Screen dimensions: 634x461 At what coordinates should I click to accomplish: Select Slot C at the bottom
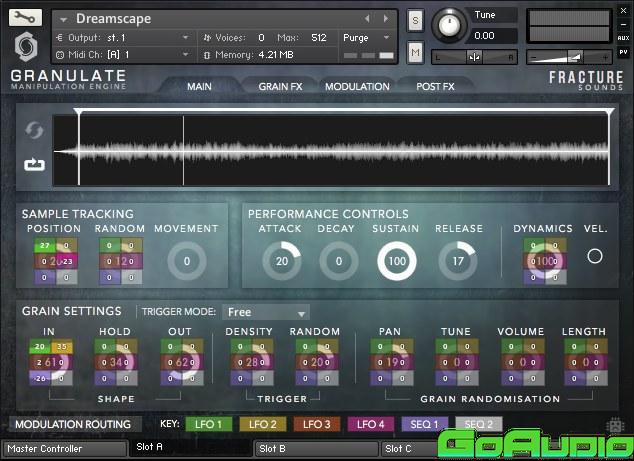(x=409, y=449)
